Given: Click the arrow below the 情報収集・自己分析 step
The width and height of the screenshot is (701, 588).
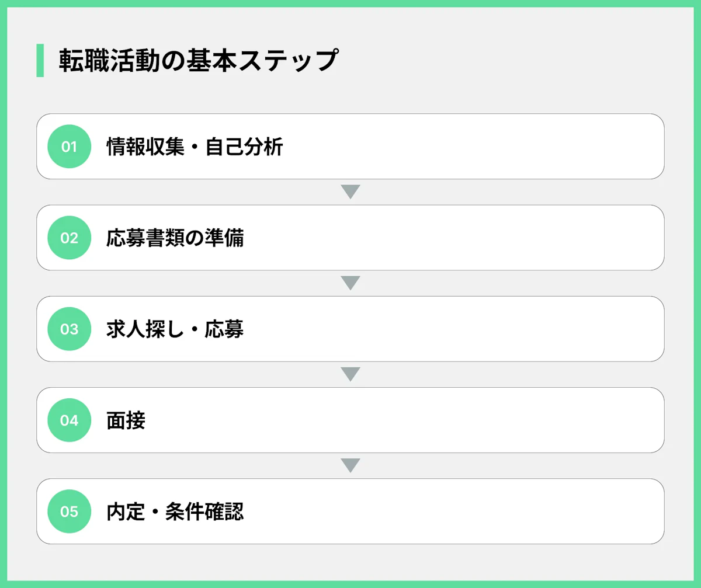Looking at the screenshot, I should pyautogui.click(x=350, y=192).
